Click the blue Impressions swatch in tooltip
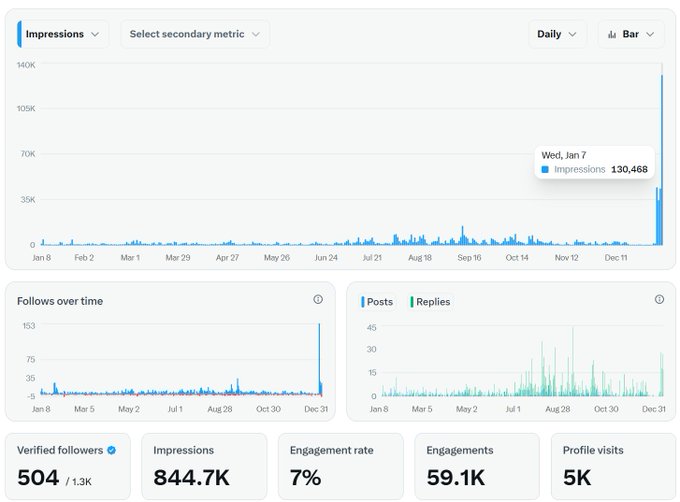Image resolution: width=680 pixels, height=502 pixels. click(x=545, y=170)
